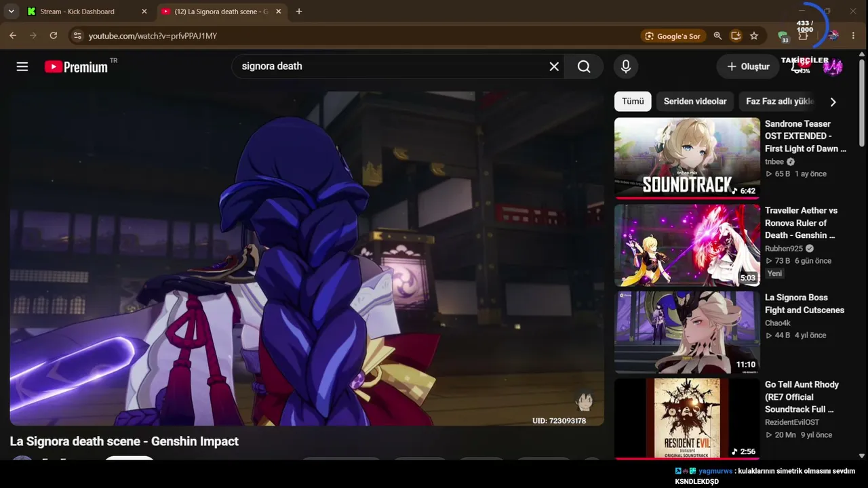Bookmark this page with the star
This screenshot has width=868, height=488.
tap(754, 36)
